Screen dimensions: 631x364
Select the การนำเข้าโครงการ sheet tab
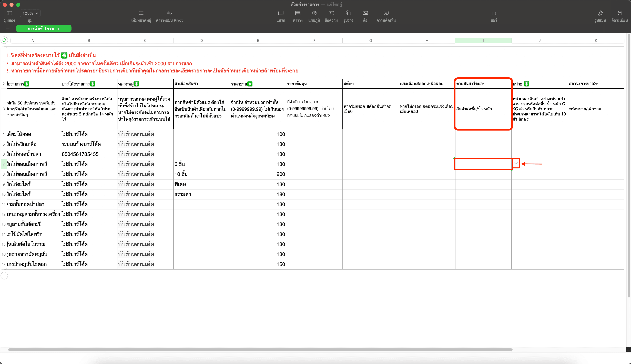(44, 28)
